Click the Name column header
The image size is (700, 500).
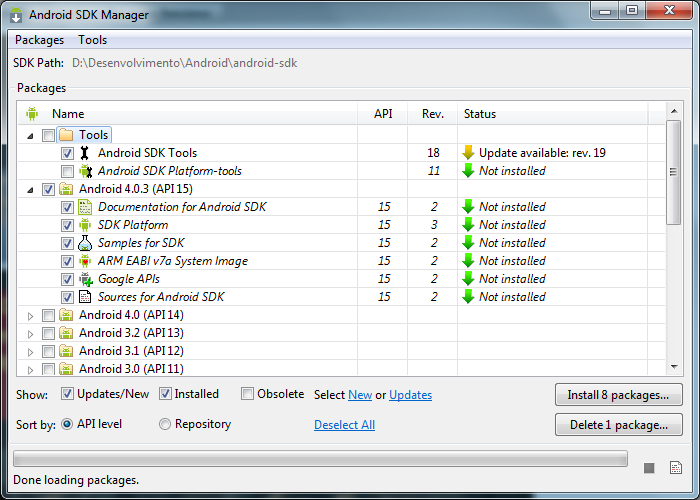tap(188, 114)
